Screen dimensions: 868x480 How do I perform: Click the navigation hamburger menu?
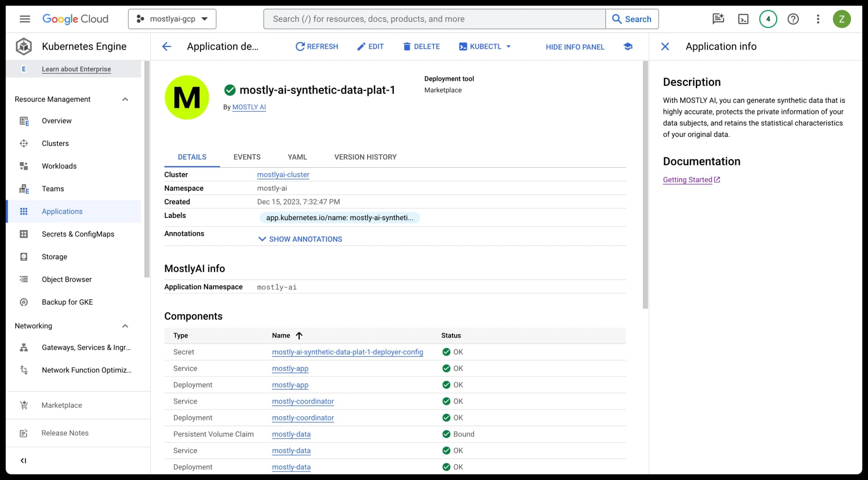pyautogui.click(x=25, y=19)
